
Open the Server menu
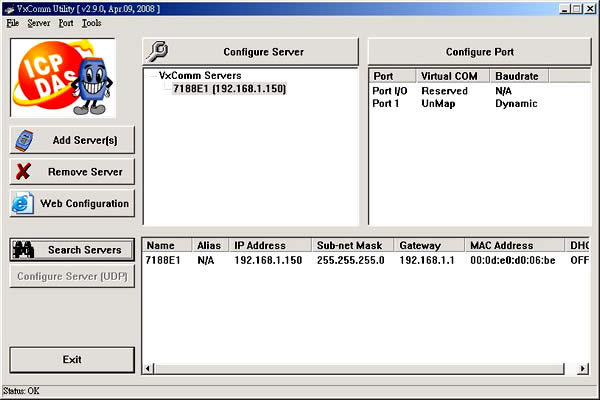click(38, 22)
